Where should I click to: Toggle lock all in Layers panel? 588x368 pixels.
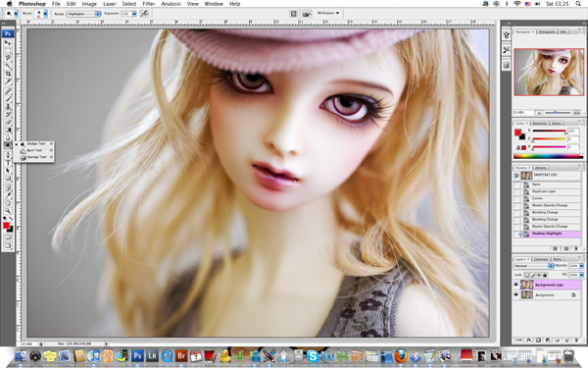coord(545,275)
